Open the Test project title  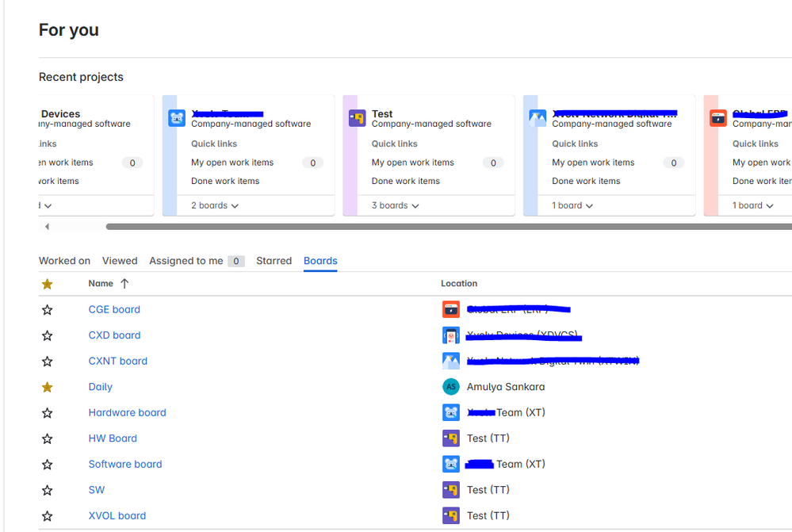tap(382, 113)
